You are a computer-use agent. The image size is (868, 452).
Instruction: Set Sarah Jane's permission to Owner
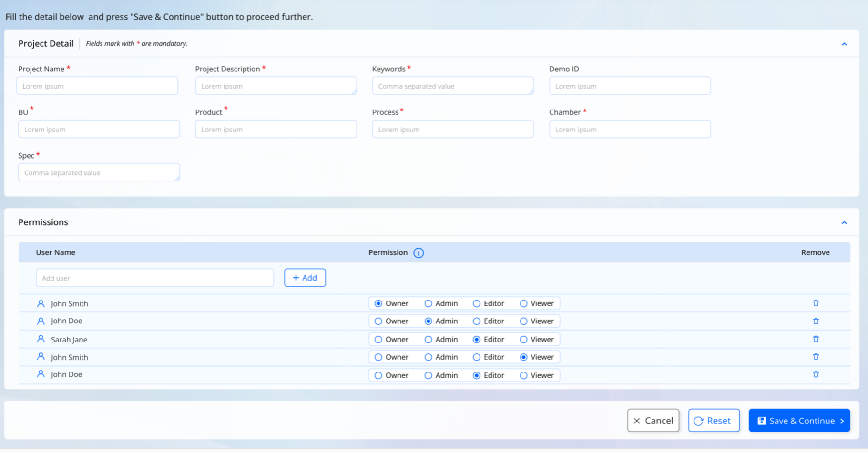[378, 340]
